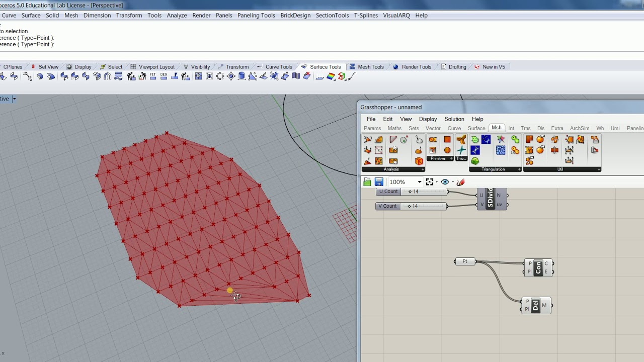Click the U Count slider handle
The height and width of the screenshot is (362, 644).
click(x=410, y=192)
